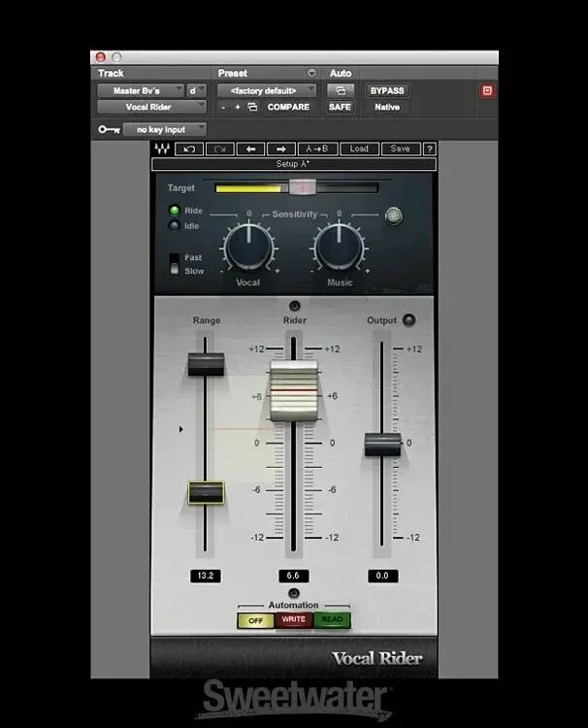Click the Rider value field 6.6
Viewport: 588px width, 728px height.
[x=293, y=576]
